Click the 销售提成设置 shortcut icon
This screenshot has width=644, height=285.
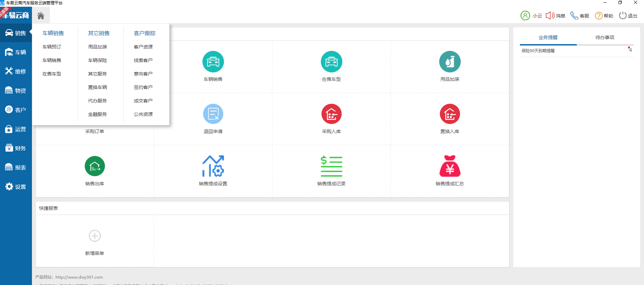point(213,166)
